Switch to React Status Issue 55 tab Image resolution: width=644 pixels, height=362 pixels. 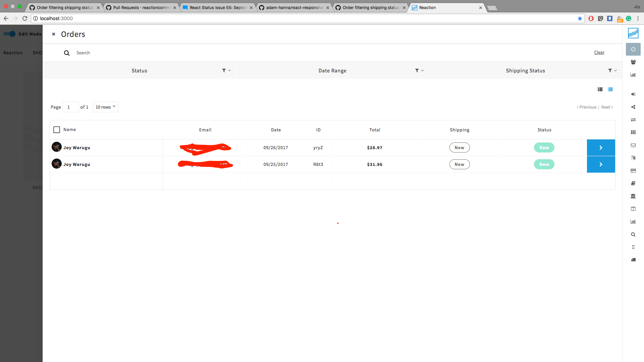coord(218,7)
